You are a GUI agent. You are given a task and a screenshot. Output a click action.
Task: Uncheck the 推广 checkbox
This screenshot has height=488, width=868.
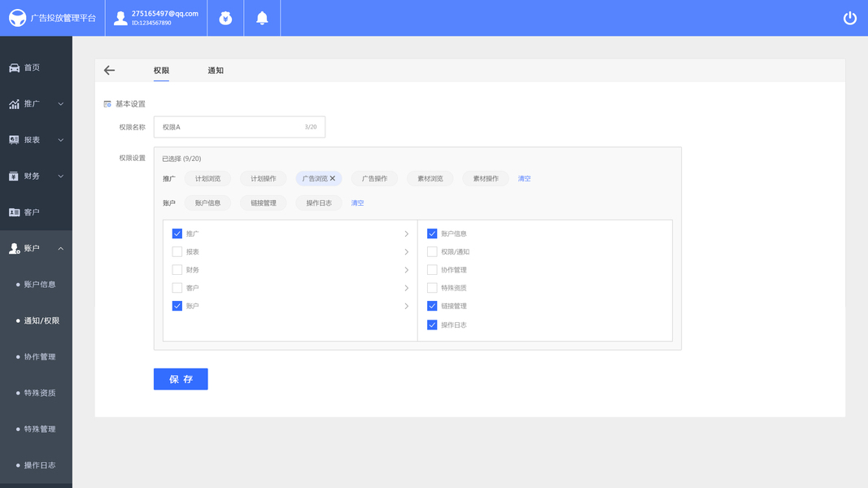tap(177, 233)
